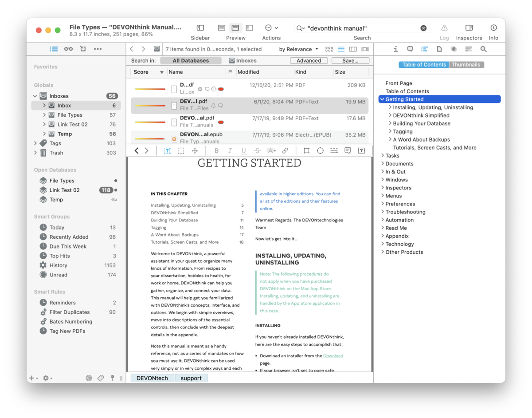532x418 pixels.
Task: Select the oval annotation tool
Action: click(x=320, y=151)
